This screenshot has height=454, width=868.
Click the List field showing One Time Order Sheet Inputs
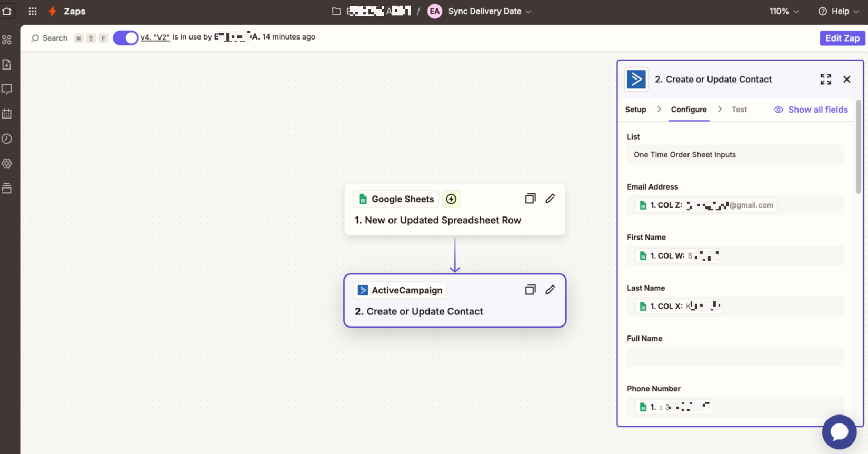tap(735, 155)
